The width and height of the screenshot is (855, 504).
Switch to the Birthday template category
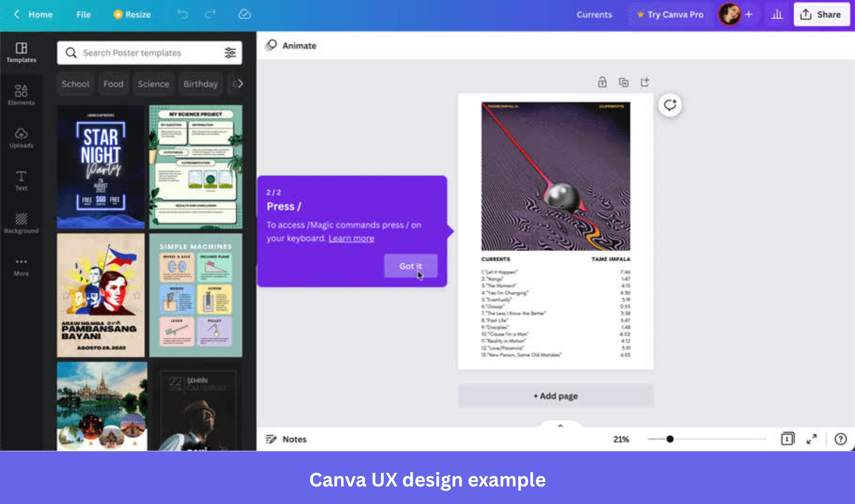200,84
